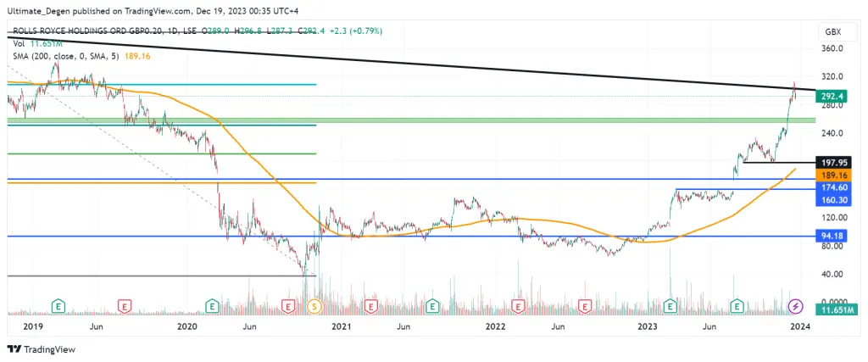Click the green earnings marker nearest the 2019 label

tap(58, 305)
